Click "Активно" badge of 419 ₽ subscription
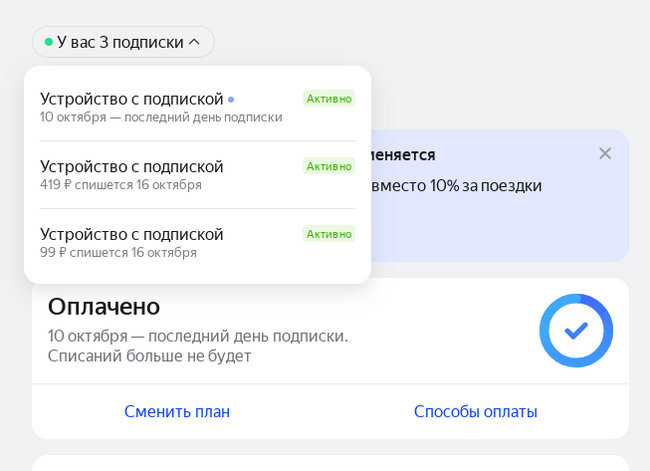 pos(329,166)
